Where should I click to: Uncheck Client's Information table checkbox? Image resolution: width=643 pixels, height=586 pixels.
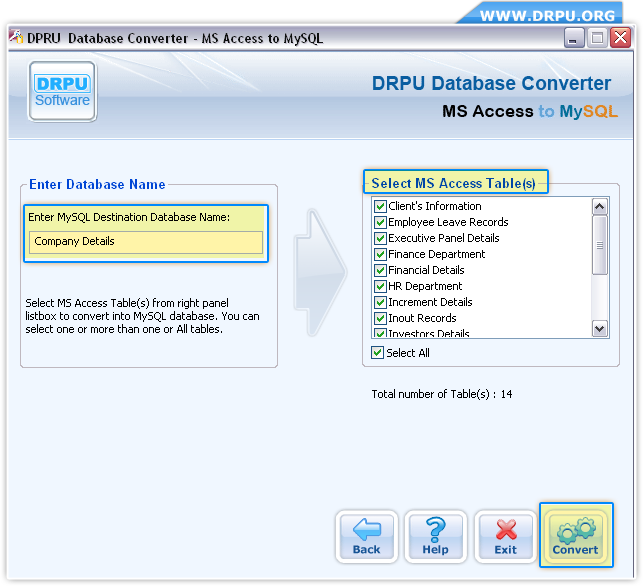[x=380, y=206]
